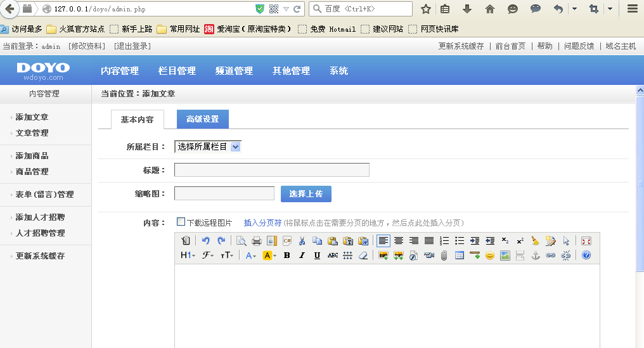Center align text in the editor
The height and width of the screenshot is (348, 644).
(399, 241)
